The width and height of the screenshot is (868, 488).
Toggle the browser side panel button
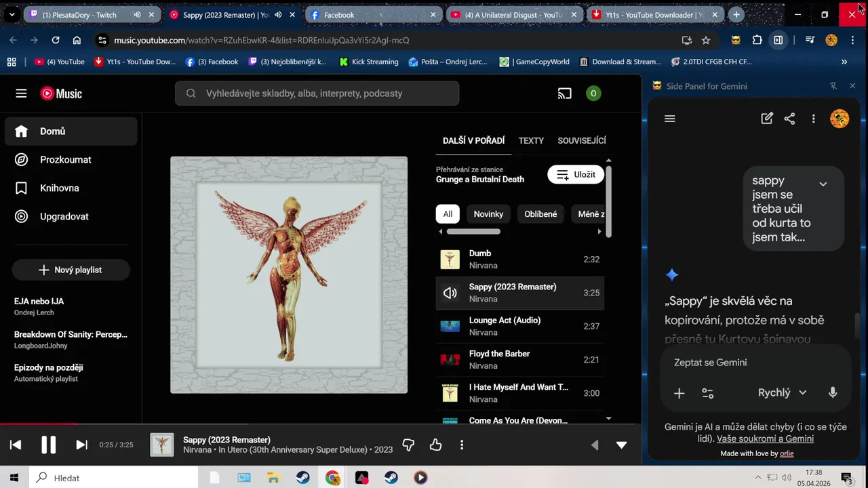tap(778, 40)
